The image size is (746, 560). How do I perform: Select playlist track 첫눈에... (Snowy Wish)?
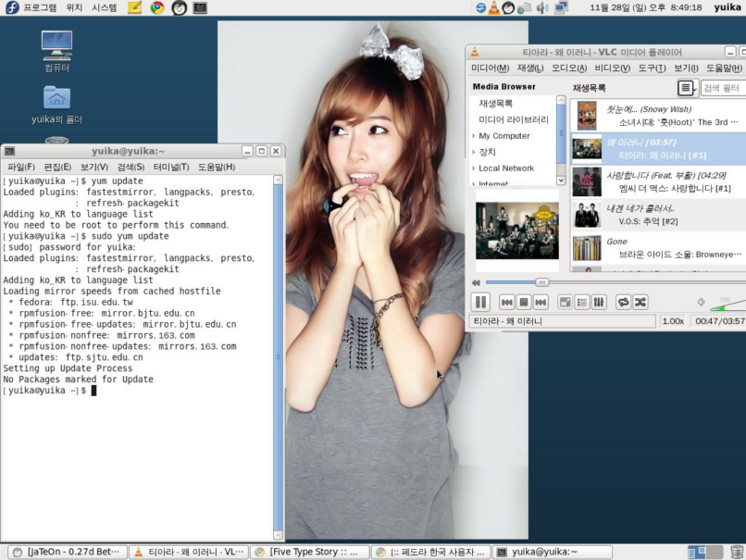658,116
